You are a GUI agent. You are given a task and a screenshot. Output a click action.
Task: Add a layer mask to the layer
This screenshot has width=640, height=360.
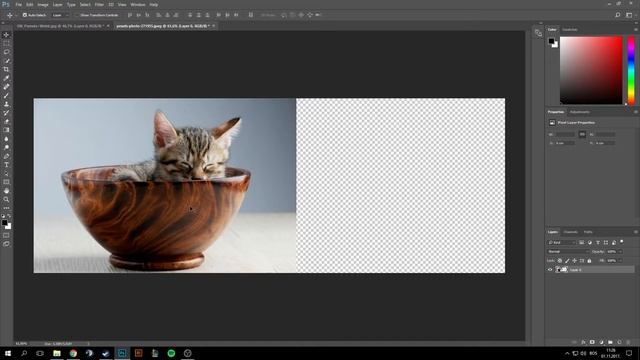(592, 342)
